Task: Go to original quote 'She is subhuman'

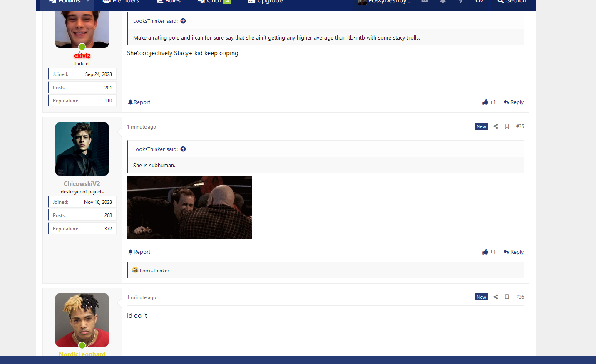Action: (x=183, y=149)
